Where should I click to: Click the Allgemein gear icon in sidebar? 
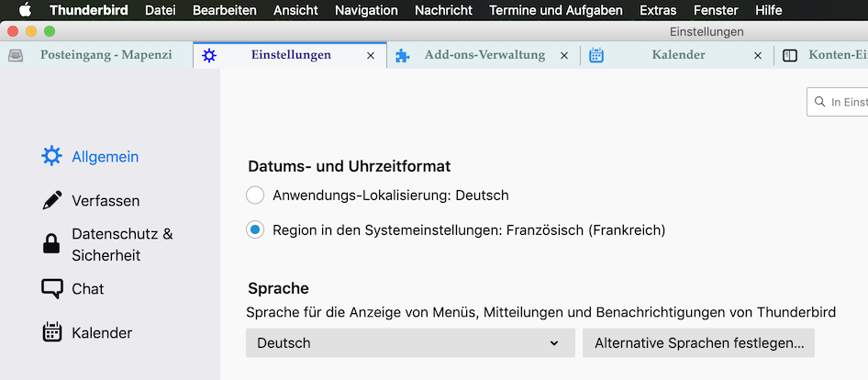(52, 156)
